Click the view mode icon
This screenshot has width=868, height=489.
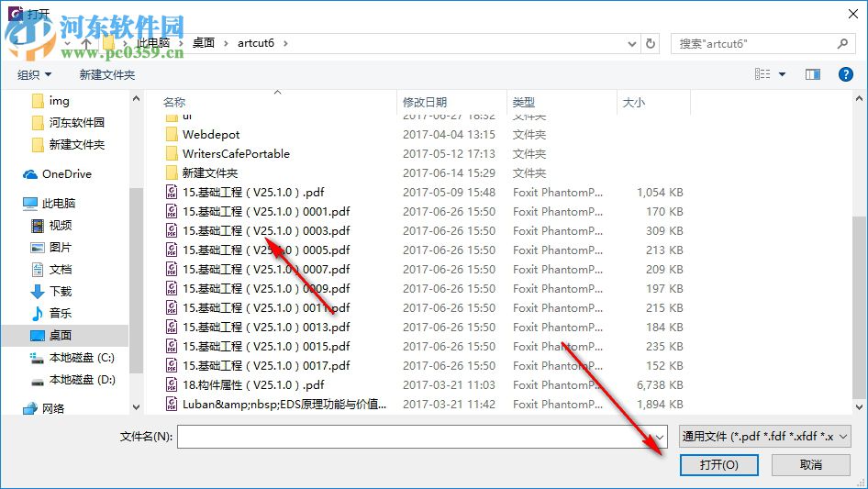(762, 74)
